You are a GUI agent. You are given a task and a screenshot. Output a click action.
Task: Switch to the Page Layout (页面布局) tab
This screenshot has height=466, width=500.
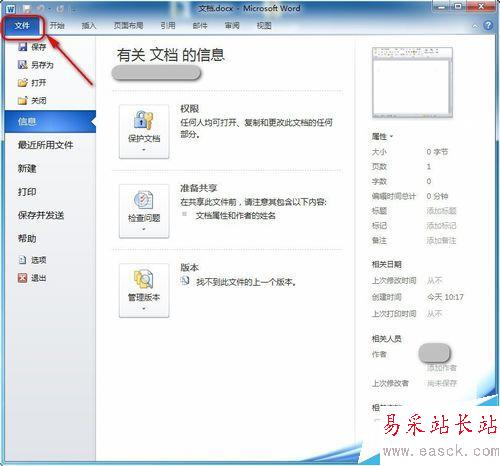[x=128, y=26]
